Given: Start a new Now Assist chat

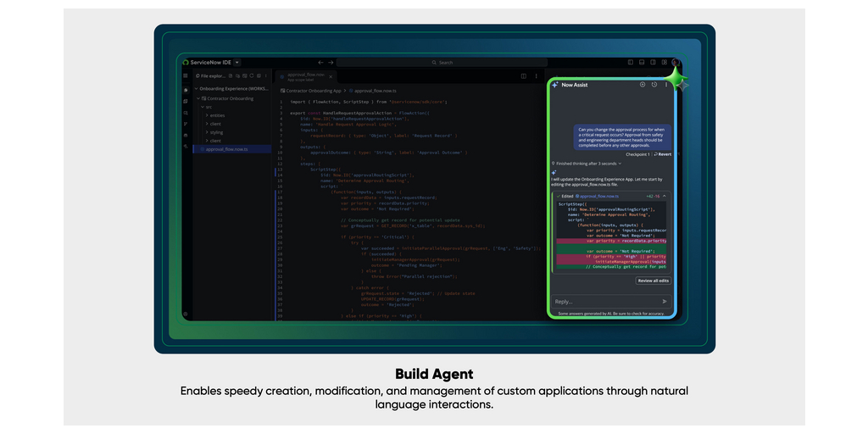Looking at the screenshot, I should [643, 85].
